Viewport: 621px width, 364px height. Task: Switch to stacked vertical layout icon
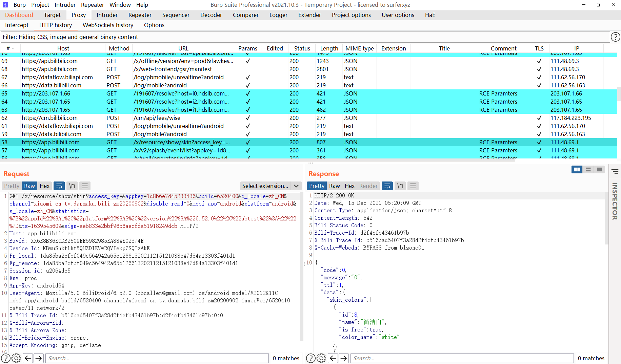[x=588, y=170]
